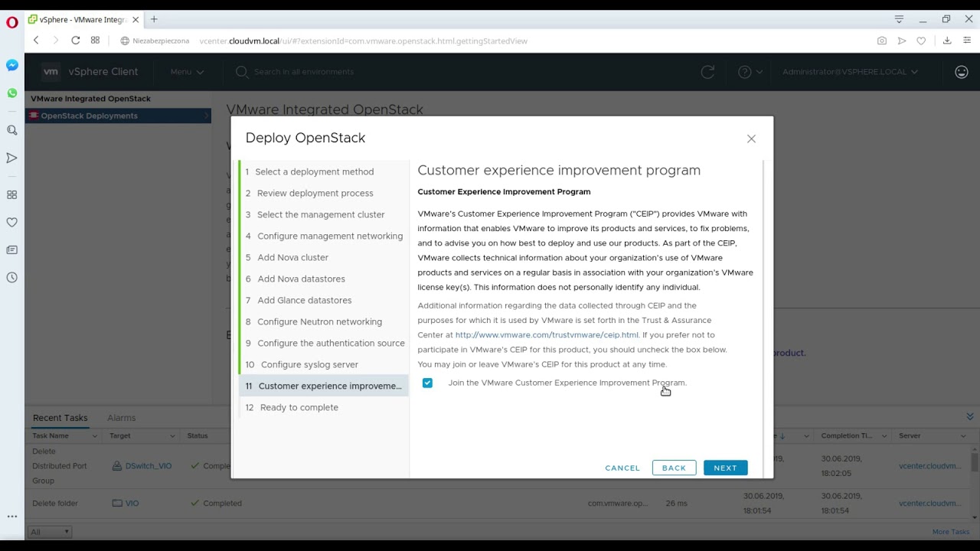Click the NEXT button in wizard
Viewport: 980px width, 551px height.
(725, 468)
